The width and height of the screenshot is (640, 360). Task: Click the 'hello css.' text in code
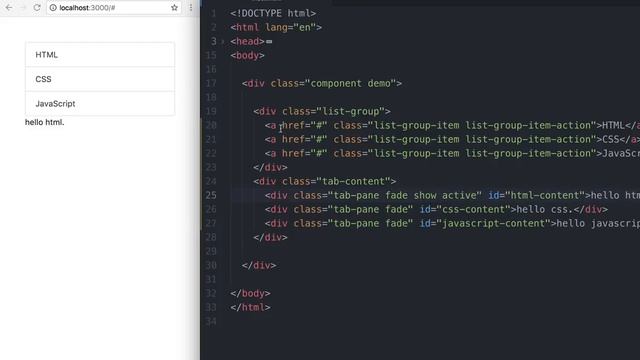[x=545, y=209]
